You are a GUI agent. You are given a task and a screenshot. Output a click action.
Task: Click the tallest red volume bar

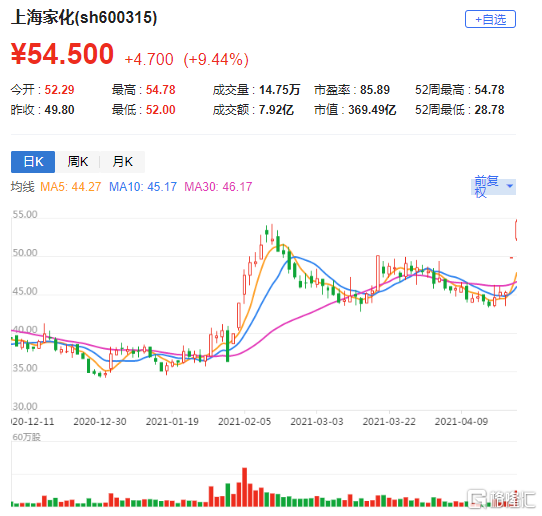(245, 487)
